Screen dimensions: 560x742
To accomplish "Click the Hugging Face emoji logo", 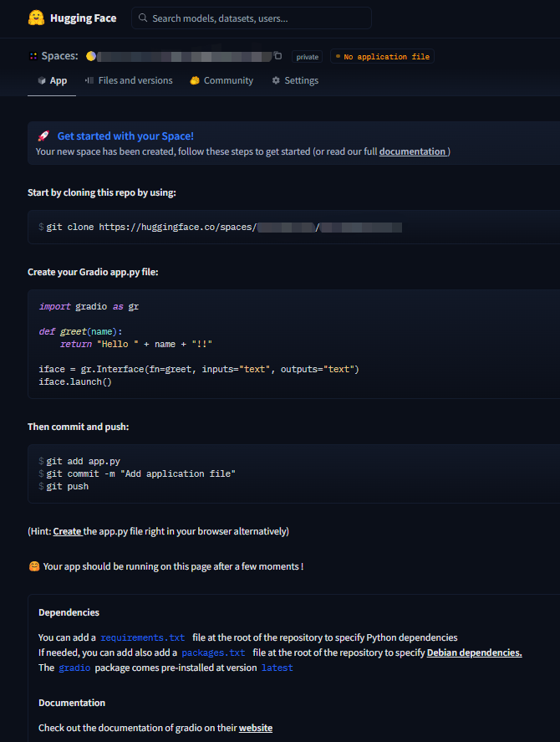I will coord(36,18).
